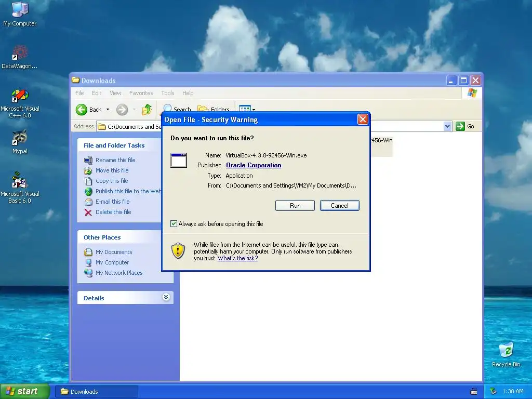Click the Cancel button
The width and height of the screenshot is (532, 399).
[340, 205]
